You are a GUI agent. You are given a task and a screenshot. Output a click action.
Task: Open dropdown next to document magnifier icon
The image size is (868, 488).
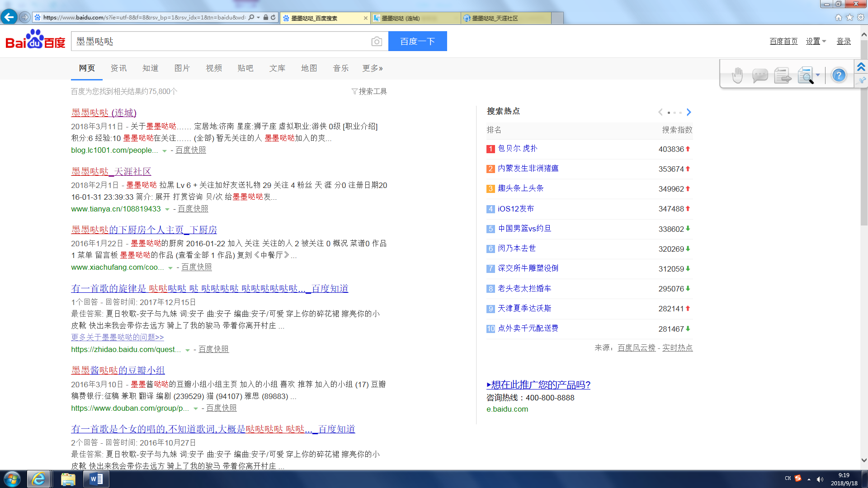[818, 75]
